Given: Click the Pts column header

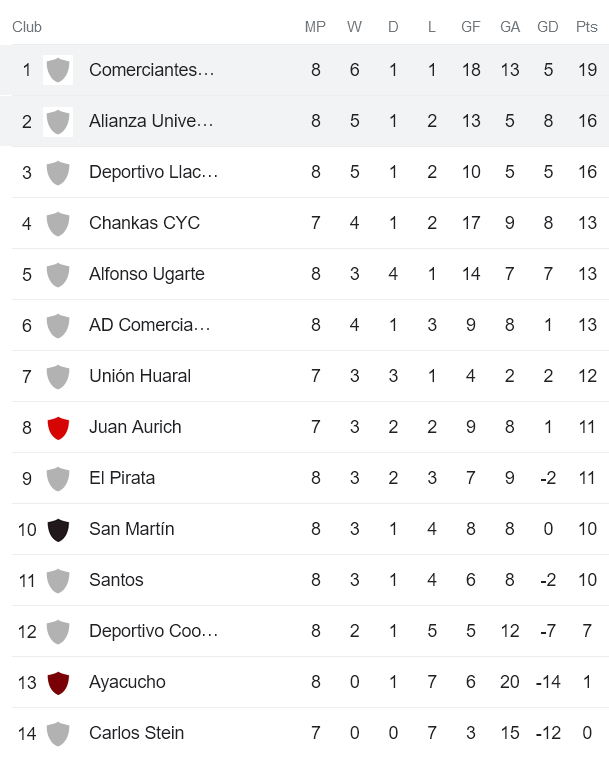Looking at the screenshot, I should tap(587, 27).
